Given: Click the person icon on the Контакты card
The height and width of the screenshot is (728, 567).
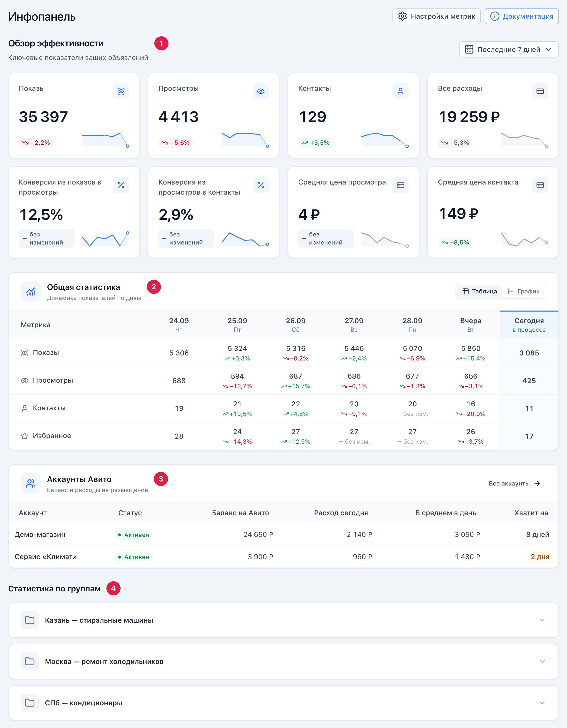Looking at the screenshot, I should pos(401,91).
